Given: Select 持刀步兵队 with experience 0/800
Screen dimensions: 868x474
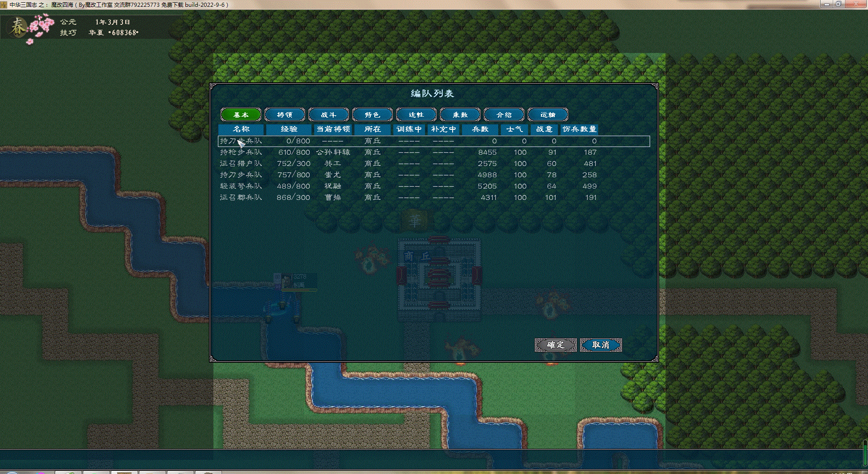Looking at the screenshot, I should 434,141.
